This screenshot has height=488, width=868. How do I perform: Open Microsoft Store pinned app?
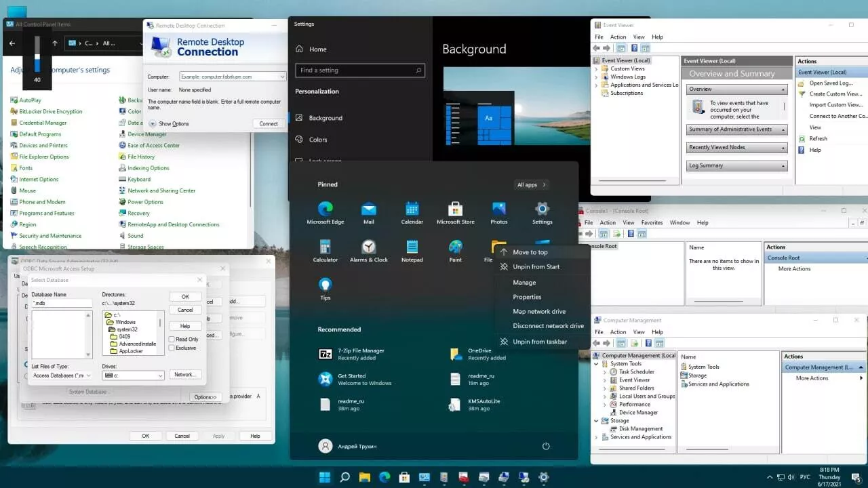[456, 213]
